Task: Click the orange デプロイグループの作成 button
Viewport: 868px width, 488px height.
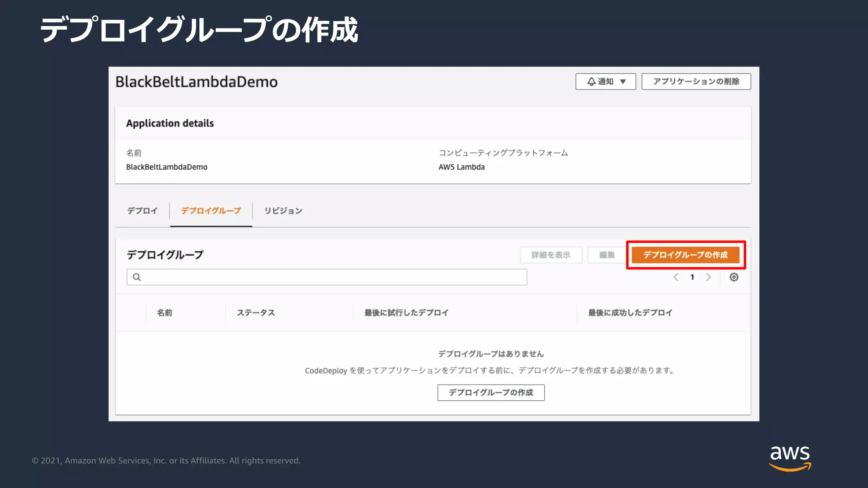Action: [685, 255]
